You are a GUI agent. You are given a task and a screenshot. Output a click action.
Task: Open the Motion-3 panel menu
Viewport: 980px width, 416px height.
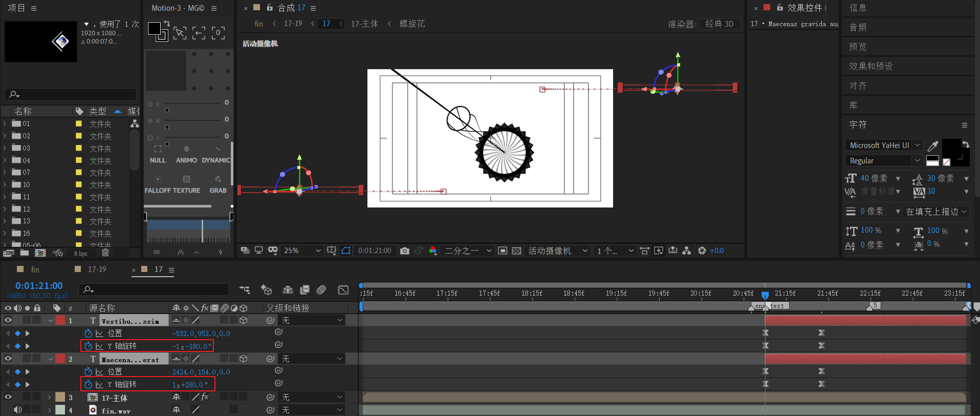pyautogui.click(x=214, y=8)
